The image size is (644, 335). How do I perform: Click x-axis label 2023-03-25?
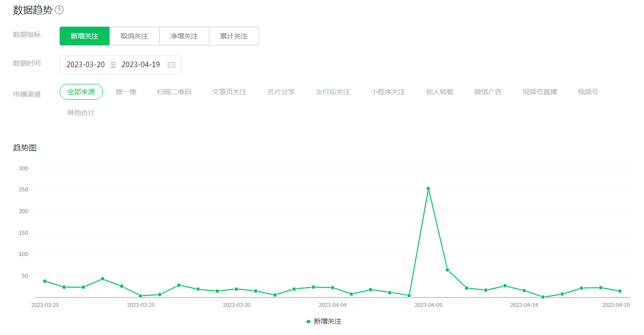(140, 305)
